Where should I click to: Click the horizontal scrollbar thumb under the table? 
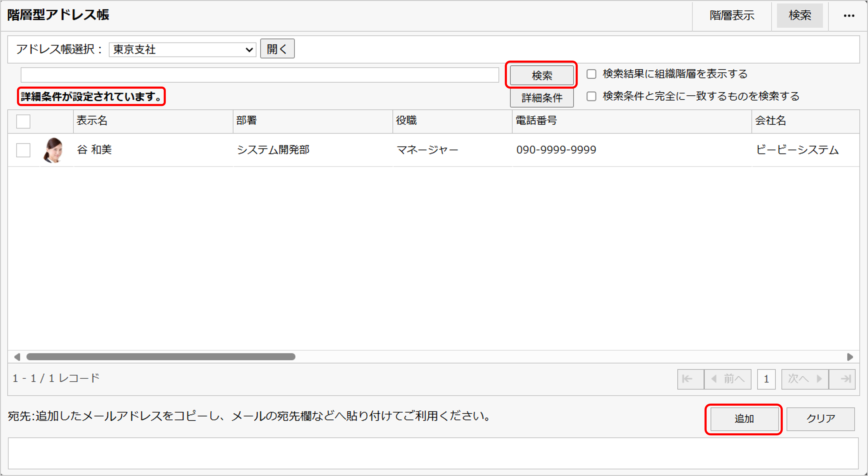coord(161,357)
